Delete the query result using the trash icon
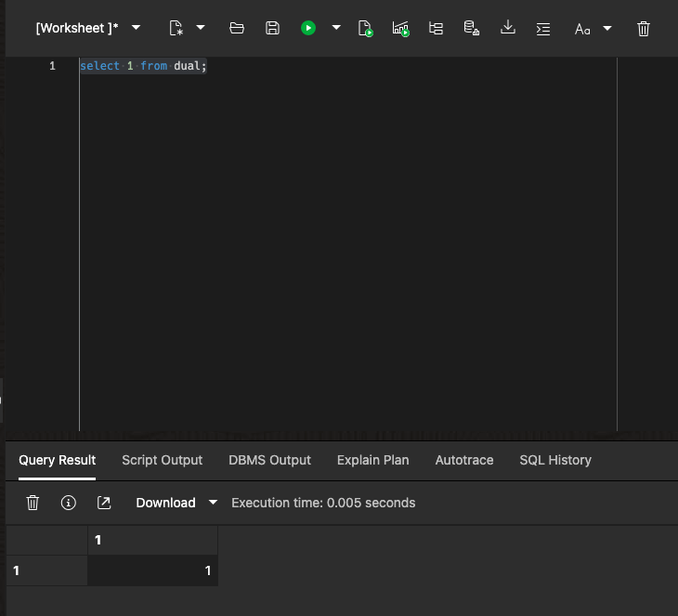Image resolution: width=678 pixels, height=616 pixels. (x=33, y=503)
